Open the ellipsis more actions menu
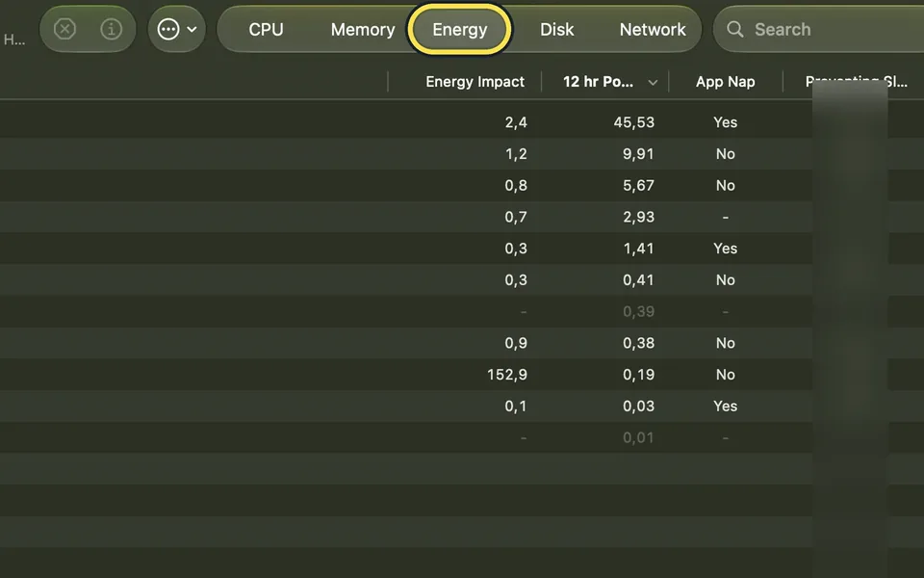The image size is (924, 578). point(168,29)
